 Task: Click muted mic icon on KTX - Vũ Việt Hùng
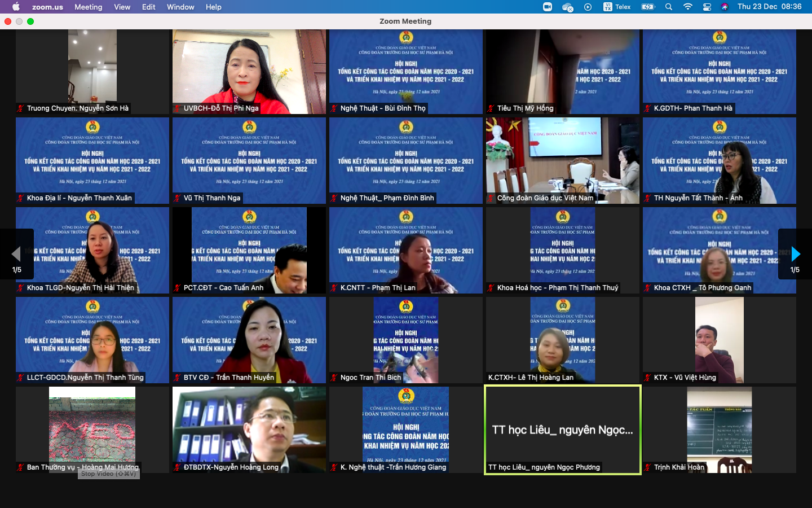pyautogui.click(x=648, y=378)
